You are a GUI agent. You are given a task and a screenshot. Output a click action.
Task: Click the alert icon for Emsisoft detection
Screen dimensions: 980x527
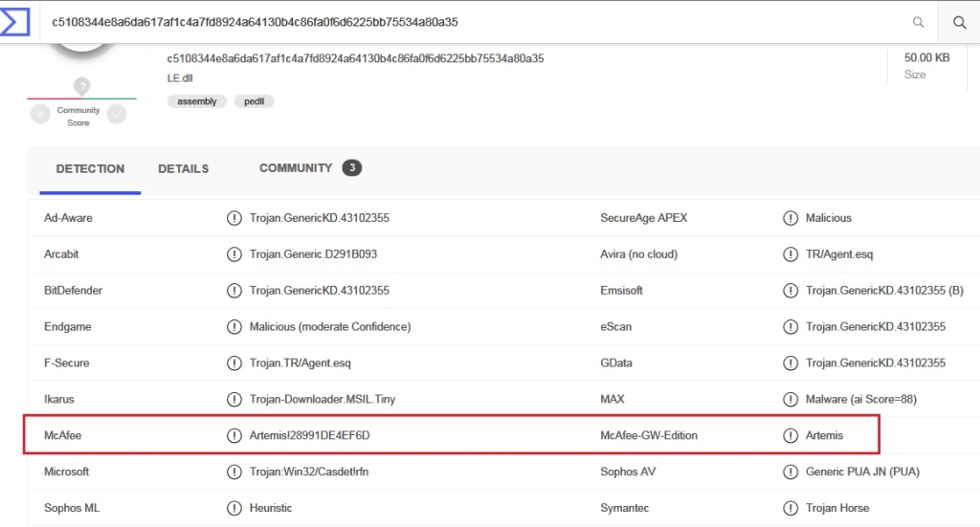tap(790, 291)
